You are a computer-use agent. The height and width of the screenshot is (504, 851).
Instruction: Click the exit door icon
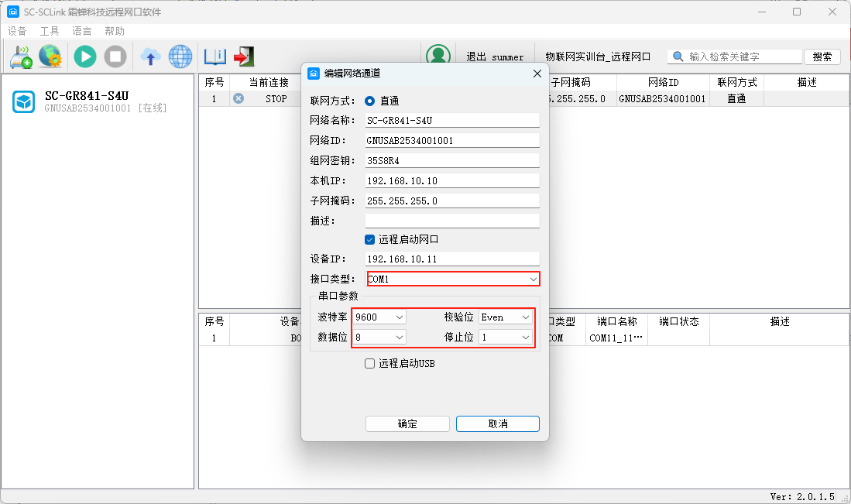click(244, 57)
